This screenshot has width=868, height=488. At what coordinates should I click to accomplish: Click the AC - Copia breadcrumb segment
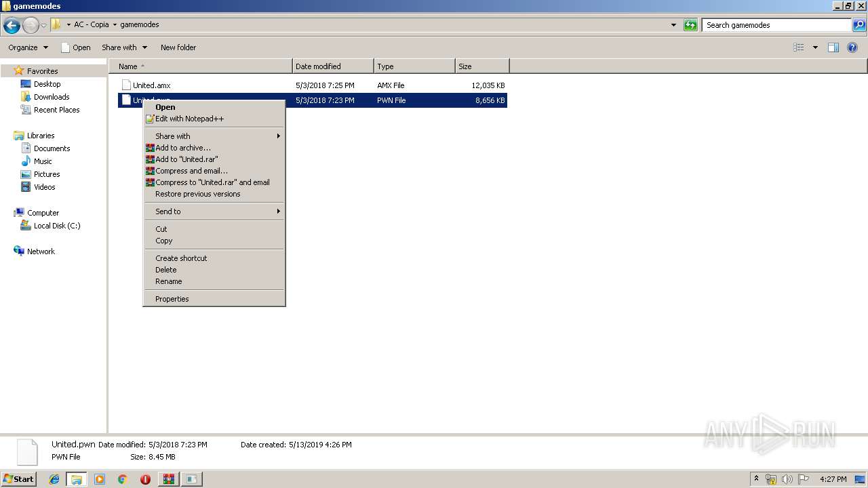click(91, 24)
